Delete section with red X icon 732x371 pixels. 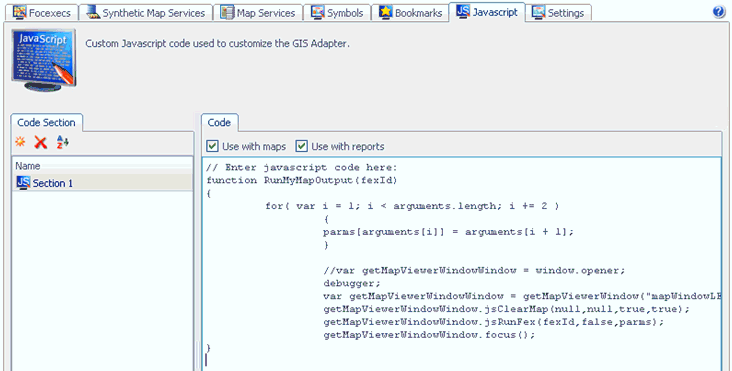tap(41, 142)
